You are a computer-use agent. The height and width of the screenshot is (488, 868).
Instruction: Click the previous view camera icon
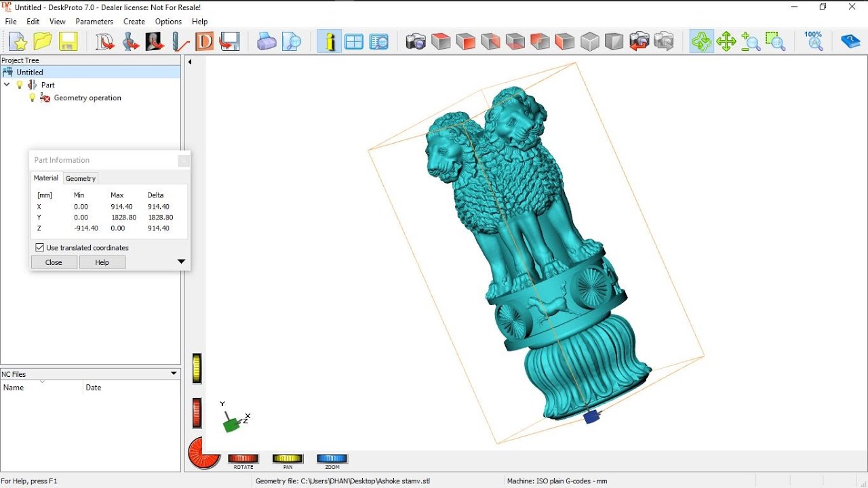pyautogui.click(x=639, y=42)
